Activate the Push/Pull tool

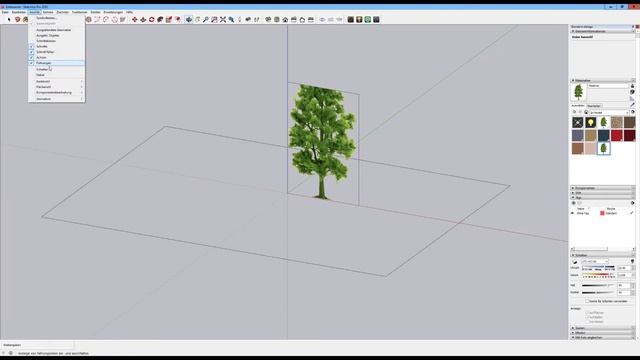coord(143,19)
